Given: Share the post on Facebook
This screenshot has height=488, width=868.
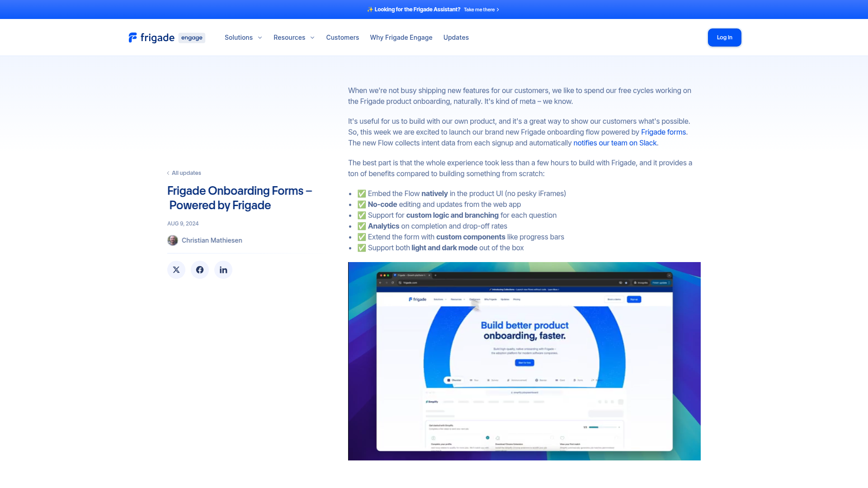Looking at the screenshot, I should [200, 270].
